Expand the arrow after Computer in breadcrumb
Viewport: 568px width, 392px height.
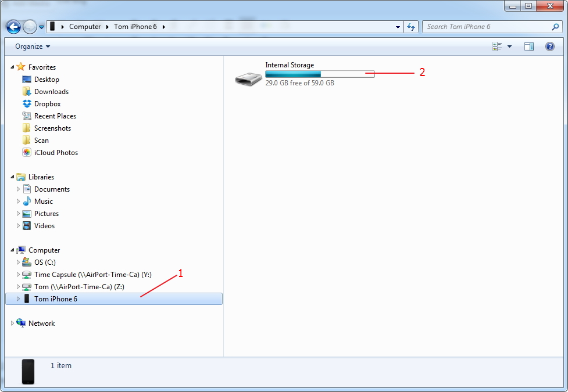pyautogui.click(x=107, y=27)
